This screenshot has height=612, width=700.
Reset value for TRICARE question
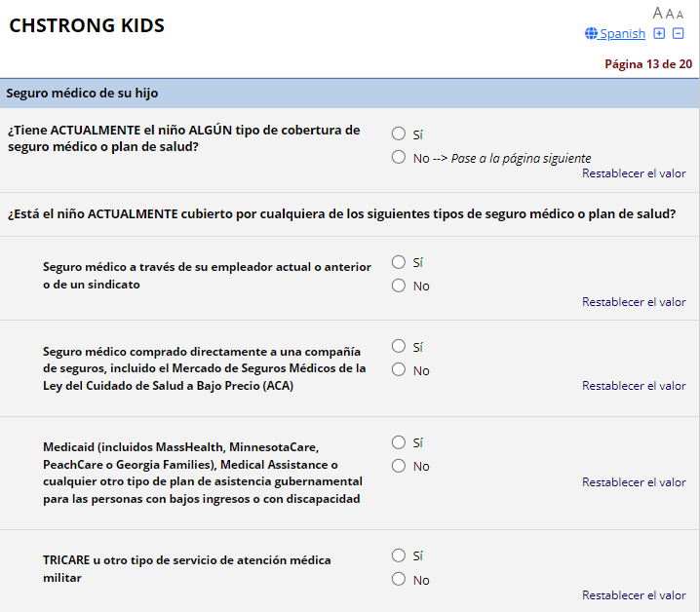(x=634, y=595)
